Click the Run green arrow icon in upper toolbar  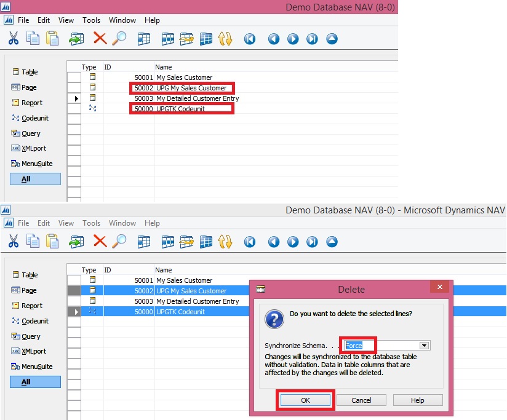point(76,39)
